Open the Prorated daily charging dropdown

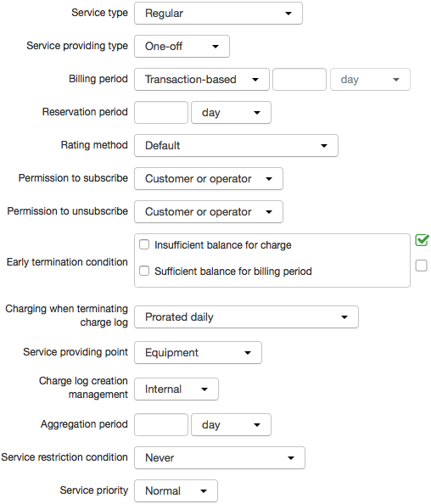click(246, 317)
